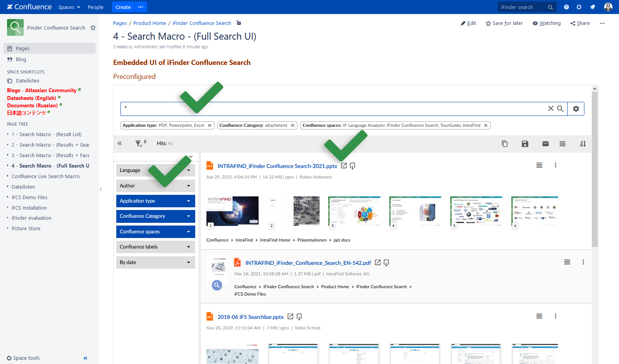Image resolution: width=619 pixels, height=364 pixels.
Task: Star the iFinder Confluence Search space
Action: point(93,28)
